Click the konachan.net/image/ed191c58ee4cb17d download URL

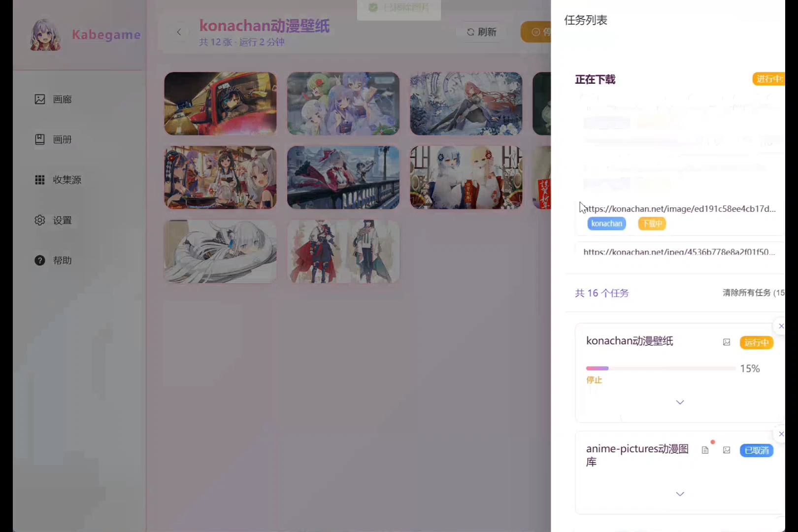[680, 209]
